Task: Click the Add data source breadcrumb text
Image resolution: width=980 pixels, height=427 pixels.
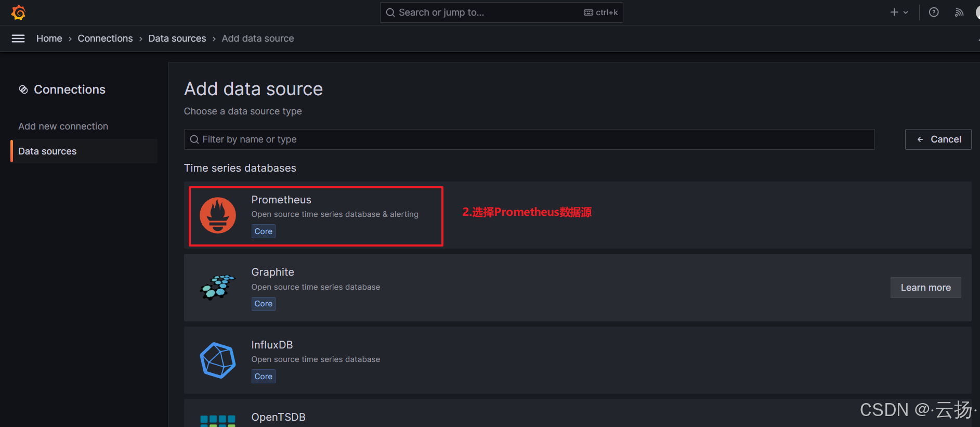Action: (x=258, y=38)
